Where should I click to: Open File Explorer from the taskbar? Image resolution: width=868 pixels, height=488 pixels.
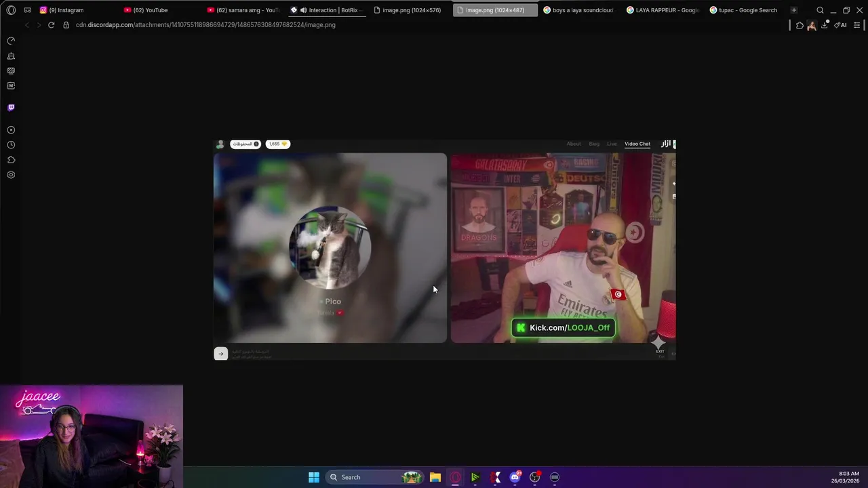pos(435,477)
